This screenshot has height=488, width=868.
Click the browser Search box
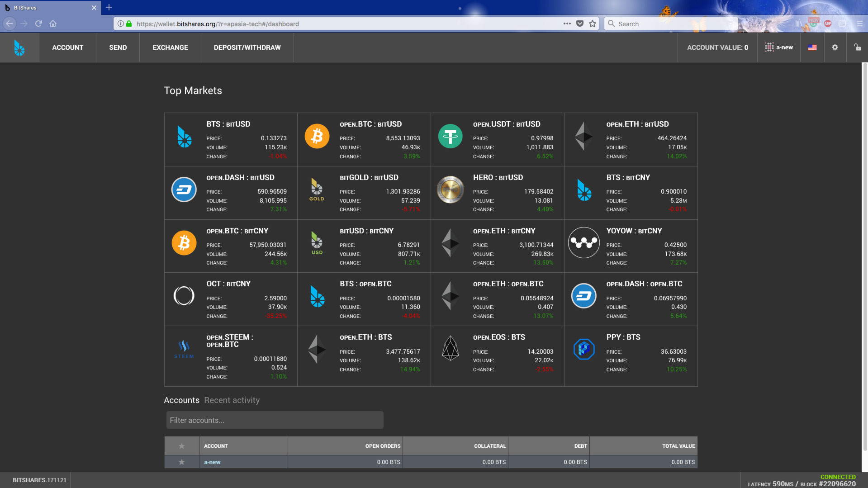coord(671,24)
